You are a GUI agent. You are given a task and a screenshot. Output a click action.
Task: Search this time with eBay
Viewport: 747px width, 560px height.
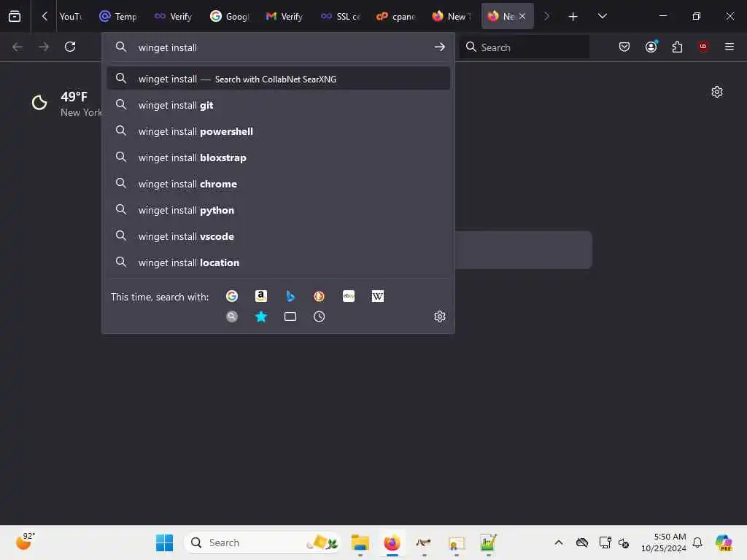pos(349,296)
